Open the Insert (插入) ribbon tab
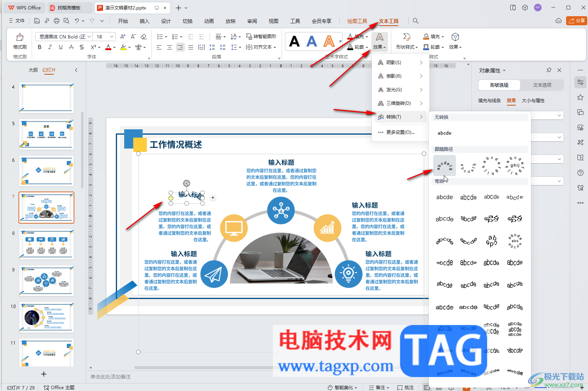Image resolution: width=588 pixels, height=391 pixels. [x=145, y=21]
